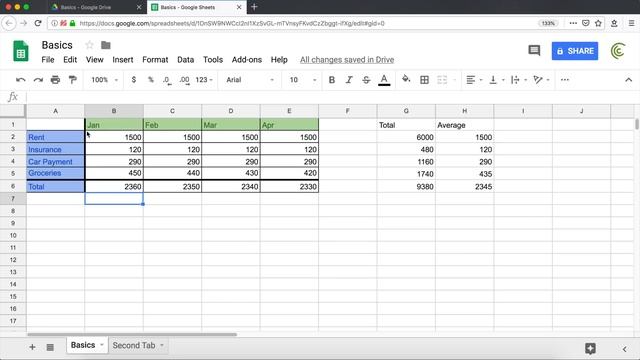
Task: Click the Redo icon in toolbar
Action: (38, 80)
